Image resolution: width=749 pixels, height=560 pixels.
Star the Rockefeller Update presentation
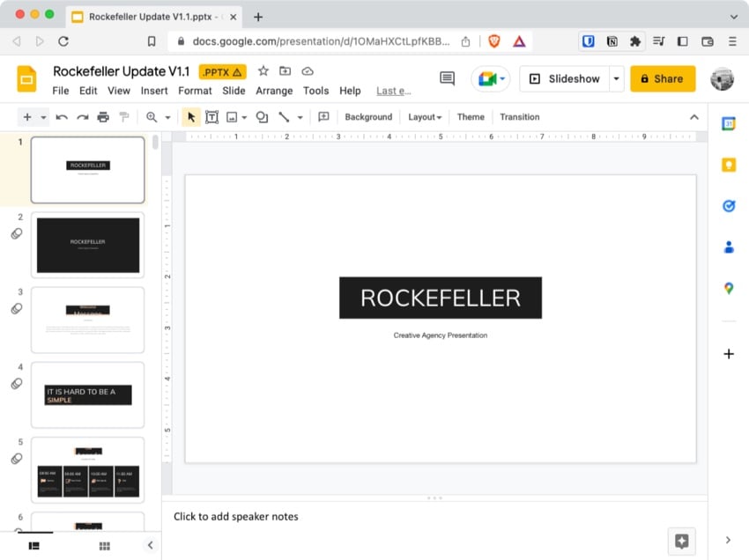pyautogui.click(x=263, y=71)
